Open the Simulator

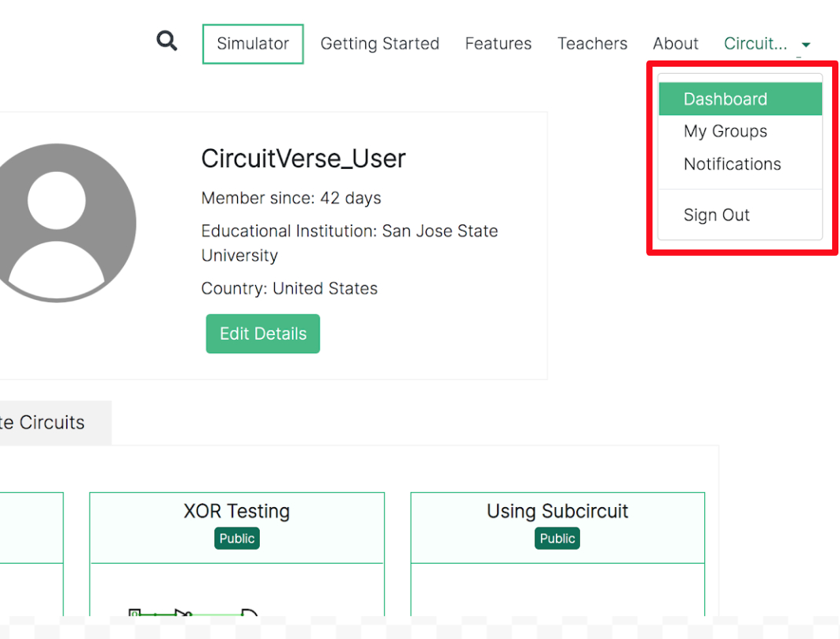pyautogui.click(x=253, y=44)
